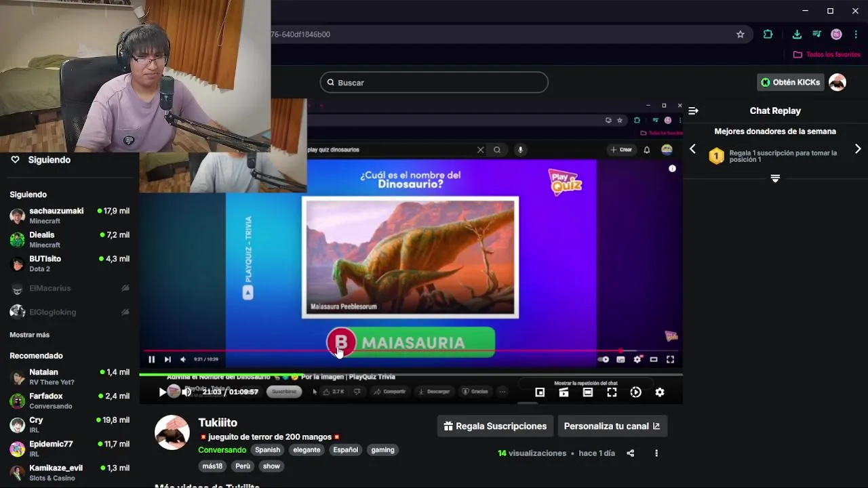Show next top donor of the week
The image size is (868, 488).
(858, 149)
